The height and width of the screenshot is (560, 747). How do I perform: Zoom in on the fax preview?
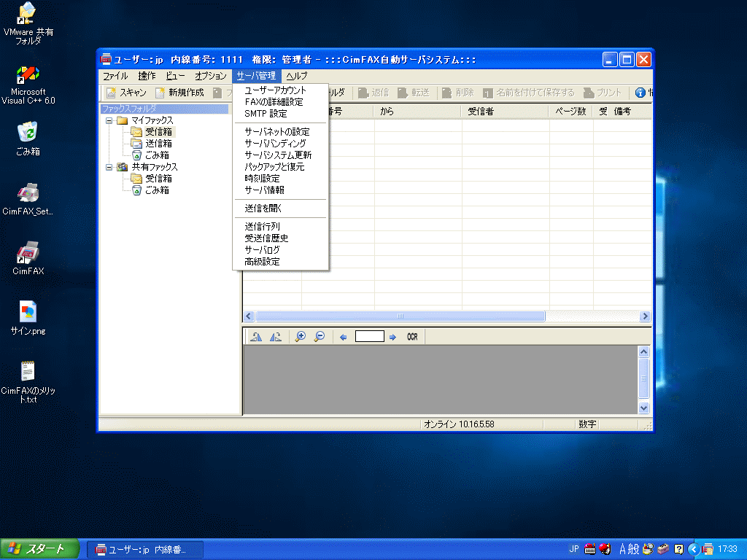click(x=300, y=337)
